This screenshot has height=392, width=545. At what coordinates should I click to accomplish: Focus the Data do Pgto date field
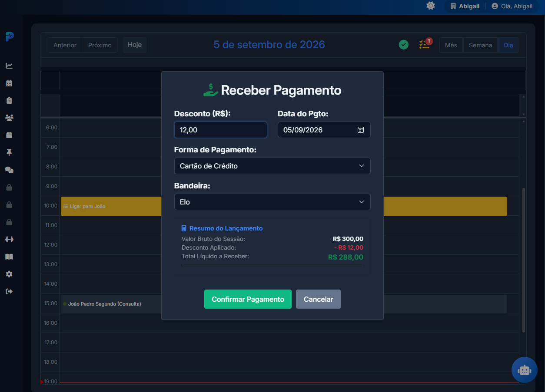[x=324, y=130]
